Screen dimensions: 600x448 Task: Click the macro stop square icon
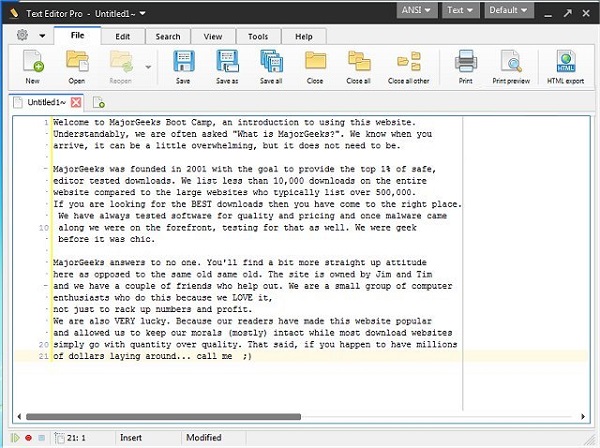41,438
